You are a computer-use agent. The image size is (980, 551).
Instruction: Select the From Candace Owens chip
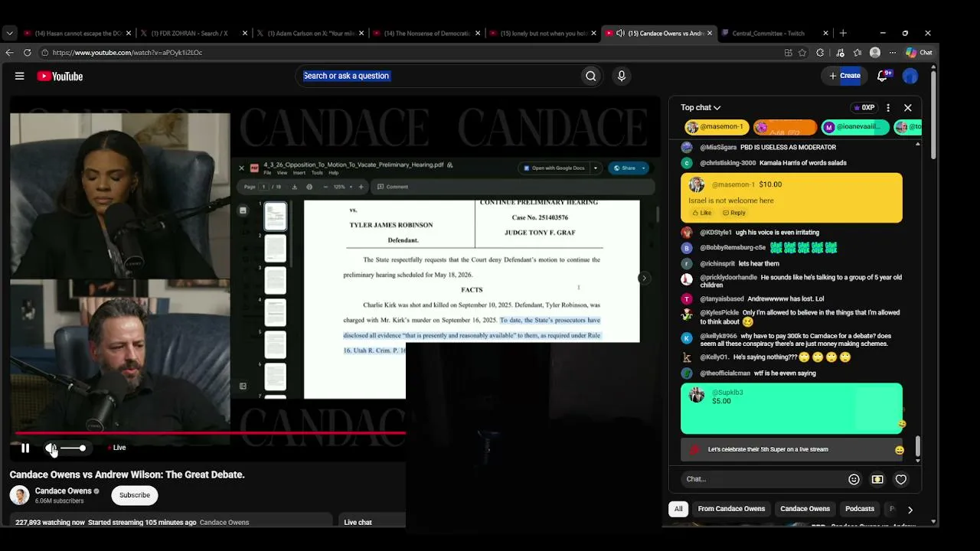coord(731,509)
